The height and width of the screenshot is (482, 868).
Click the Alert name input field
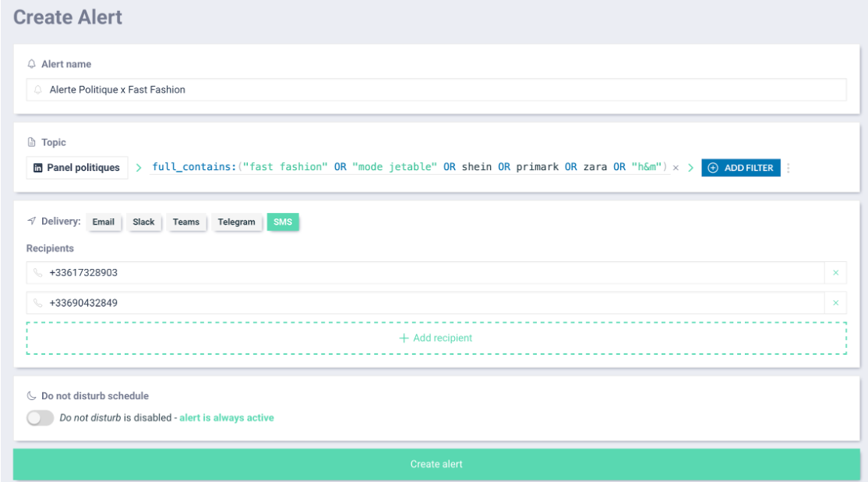pos(436,90)
